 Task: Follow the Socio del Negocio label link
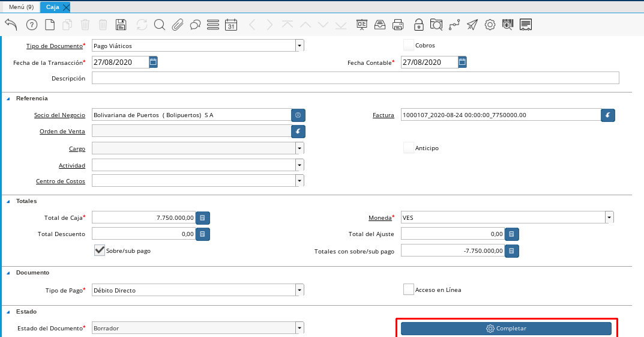point(59,115)
